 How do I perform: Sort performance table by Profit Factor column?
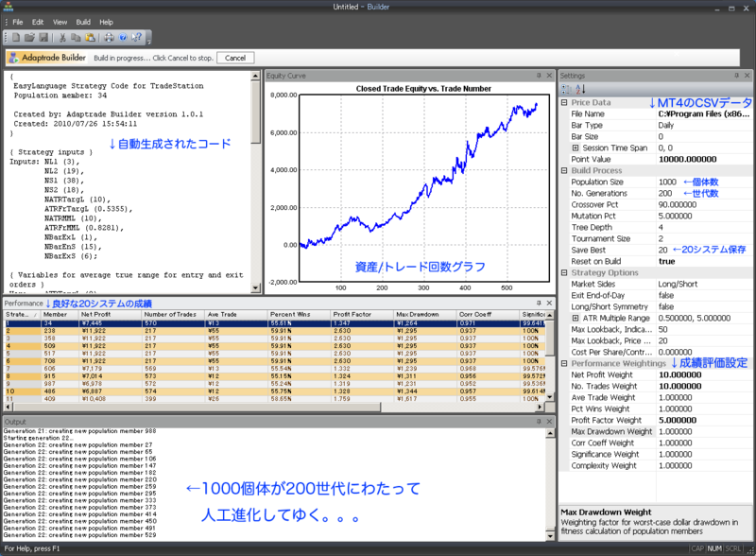coord(362,314)
